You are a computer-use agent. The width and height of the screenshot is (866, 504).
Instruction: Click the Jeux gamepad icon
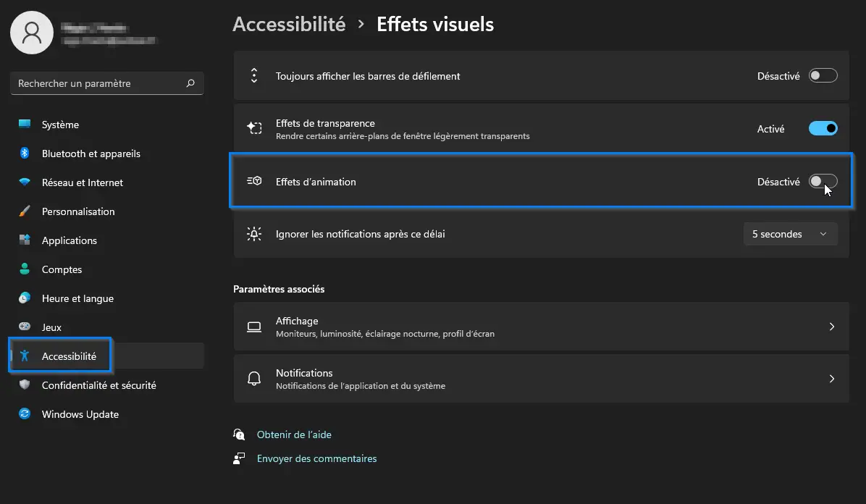[x=25, y=327]
